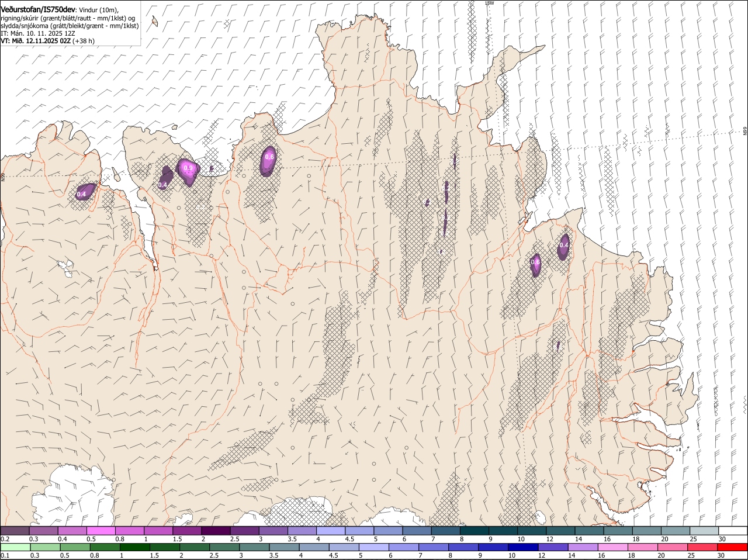Click the analysis time line IT: Mán. 10. 11. 2025 12Z
The height and width of the screenshot is (560, 748).
[38, 33]
